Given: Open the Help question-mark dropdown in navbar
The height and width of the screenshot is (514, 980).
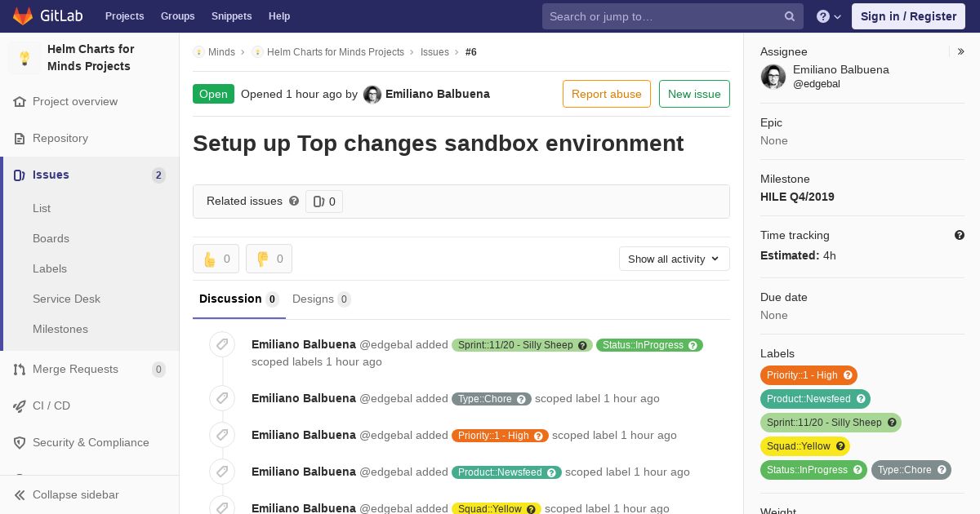Looking at the screenshot, I should point(829,16).
